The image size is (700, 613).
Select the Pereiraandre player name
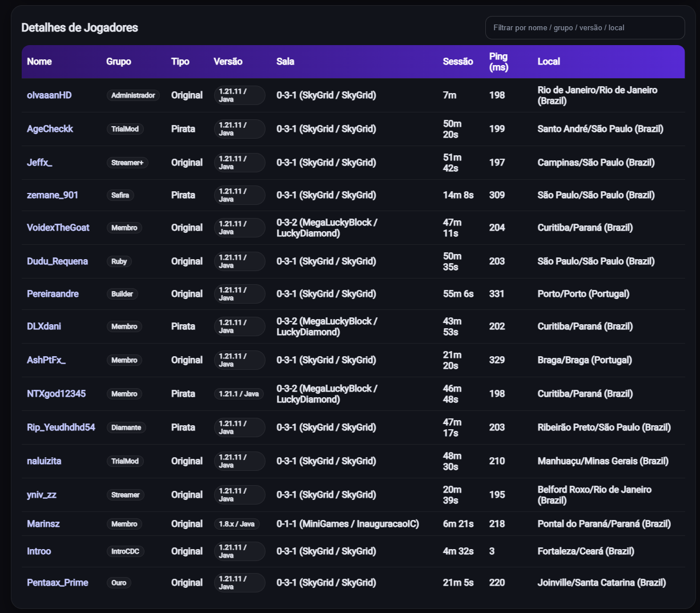(x=53, y=294)
